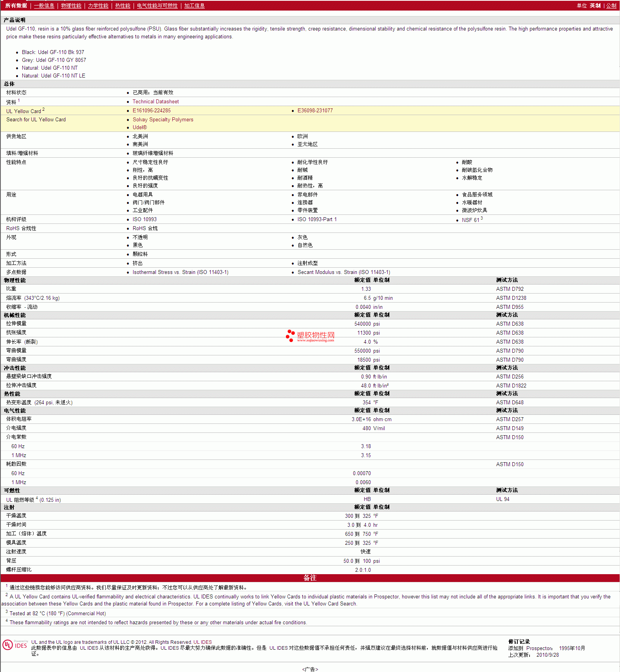The height and width of the screenshot is (672, 620).
Task: Click the Black: Udel GF-110 Bk 937 item
Action: pos(53,52)
